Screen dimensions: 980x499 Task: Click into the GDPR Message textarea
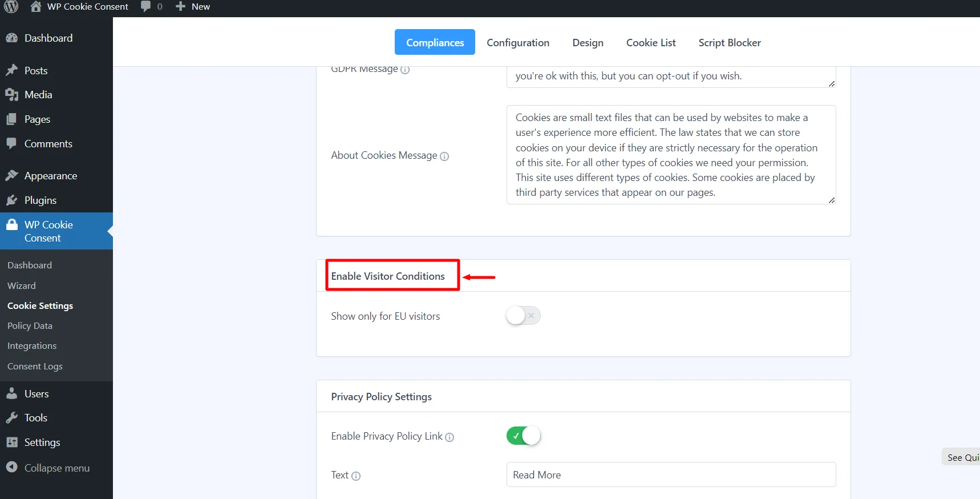[671, 77]
